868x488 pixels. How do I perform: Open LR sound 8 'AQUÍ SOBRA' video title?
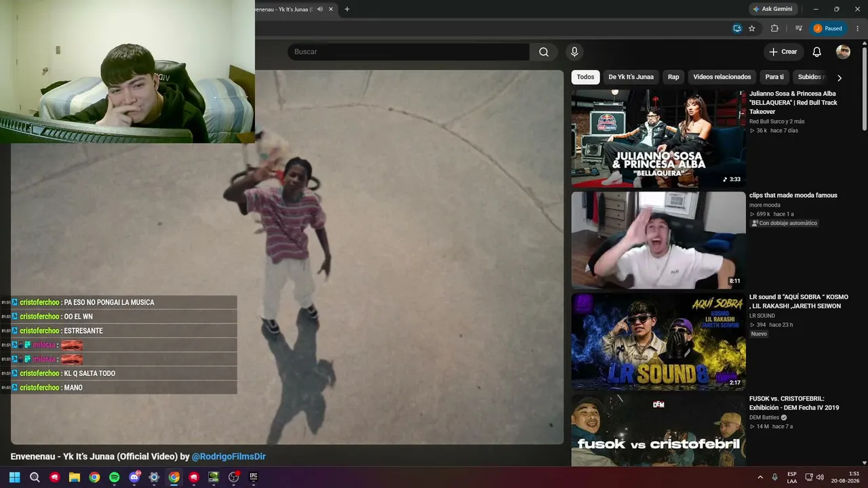pyautogui.click(x=799, y=302)
